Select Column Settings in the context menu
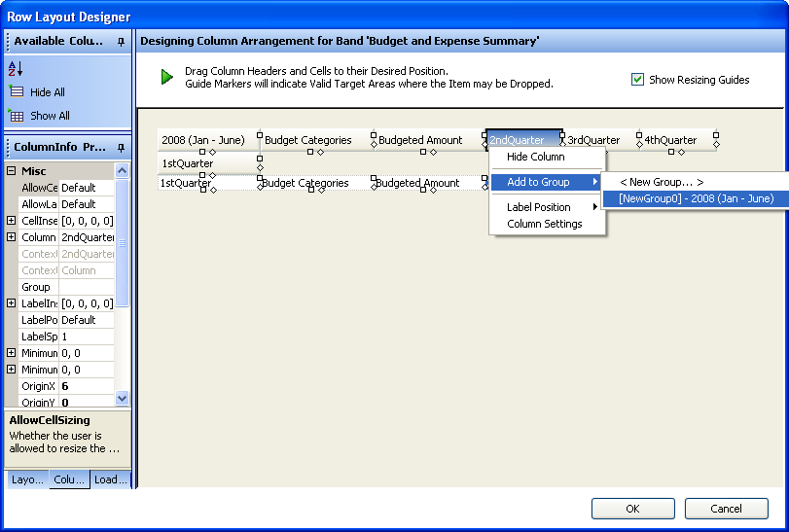Screen dimensions: 789x532 544,224
